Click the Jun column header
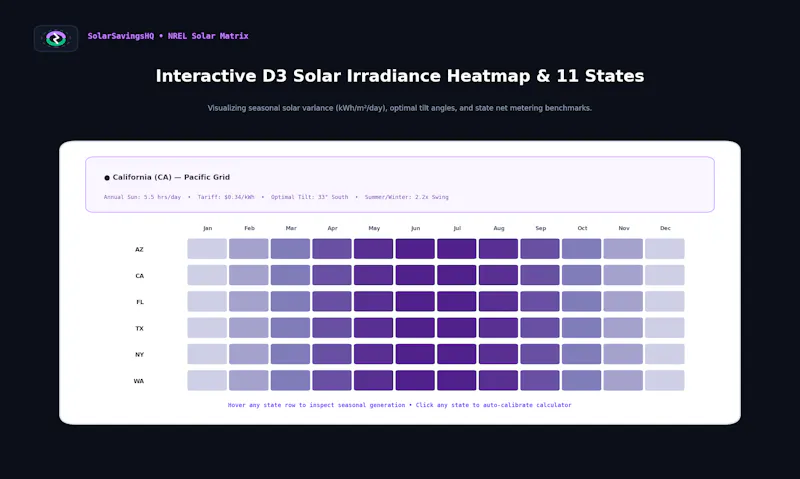 pos(416,228)
